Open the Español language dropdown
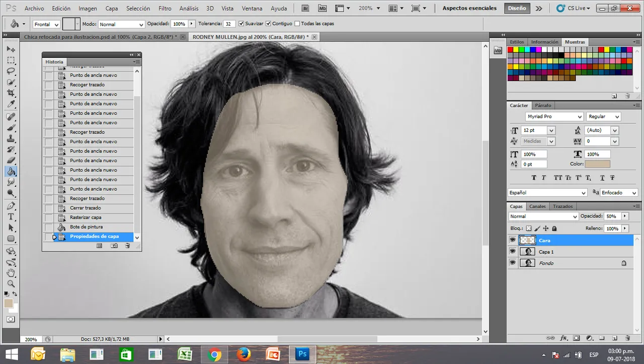 548,193
